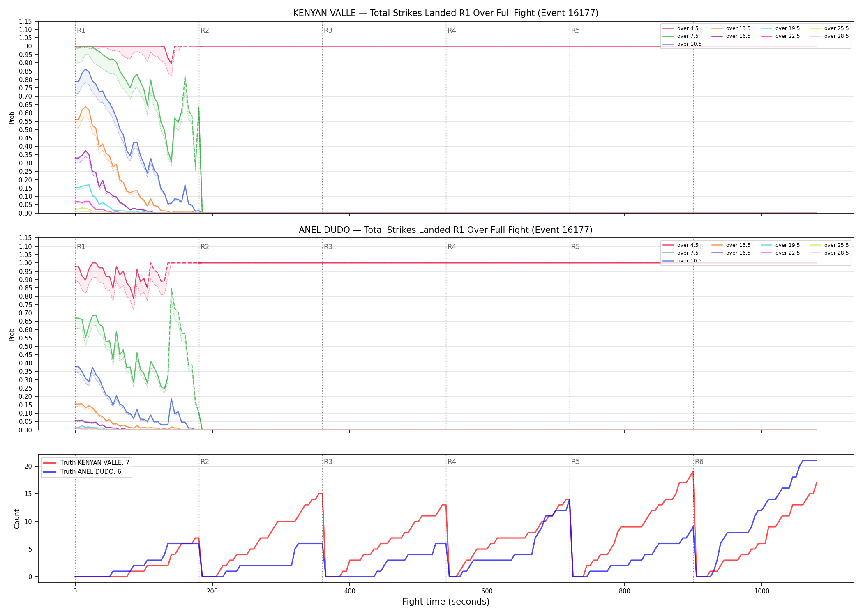Click the R1 marker in the ANEL DUDO chart
Viewport: 863px width, 616px height.
pyautogui.click(x=81, y=247)
